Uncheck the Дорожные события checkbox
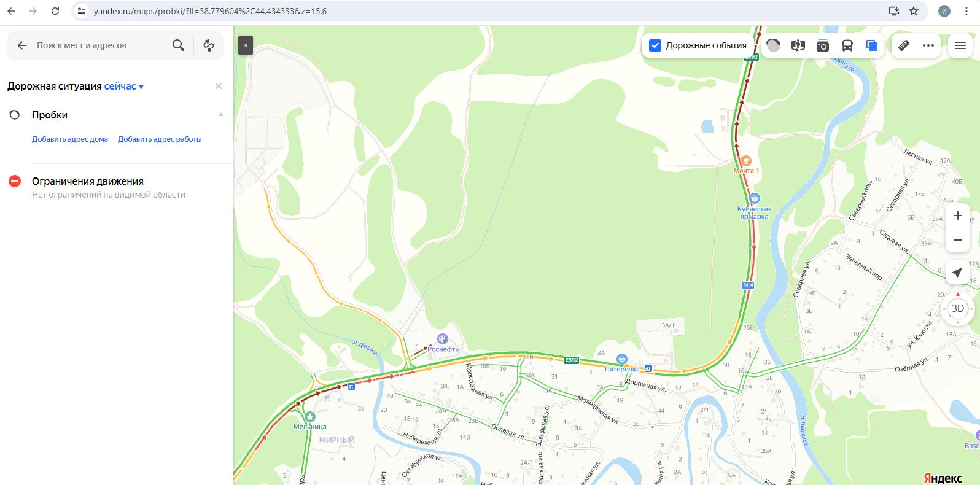 tap(655, 45)
